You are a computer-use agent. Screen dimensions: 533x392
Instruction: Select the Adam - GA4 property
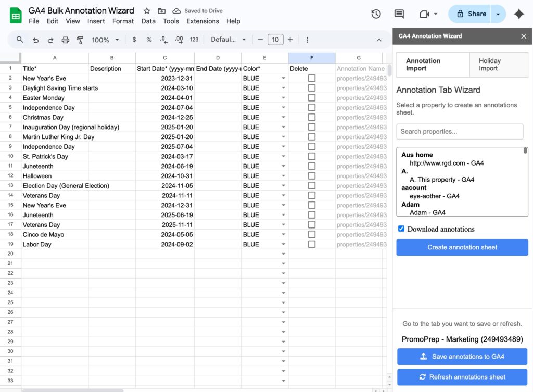(x=427, y=212)
